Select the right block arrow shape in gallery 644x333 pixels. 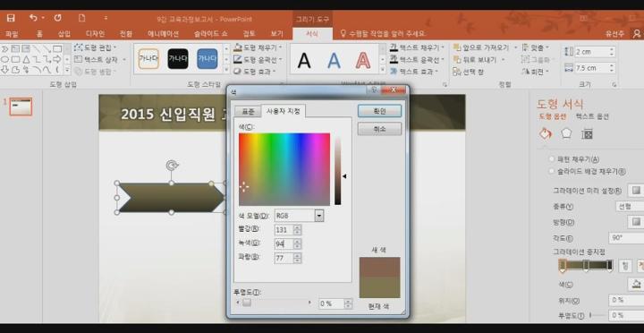57,60
